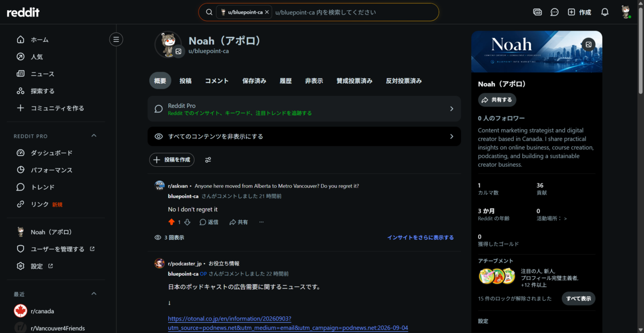Viewport: 644px width, 333px height.
Task: Edit the profile banner image icon
Action: point(589,45)
